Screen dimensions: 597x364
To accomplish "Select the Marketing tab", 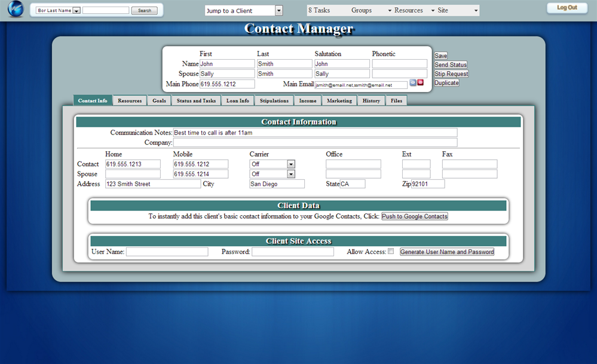I will tap(339, 100).
